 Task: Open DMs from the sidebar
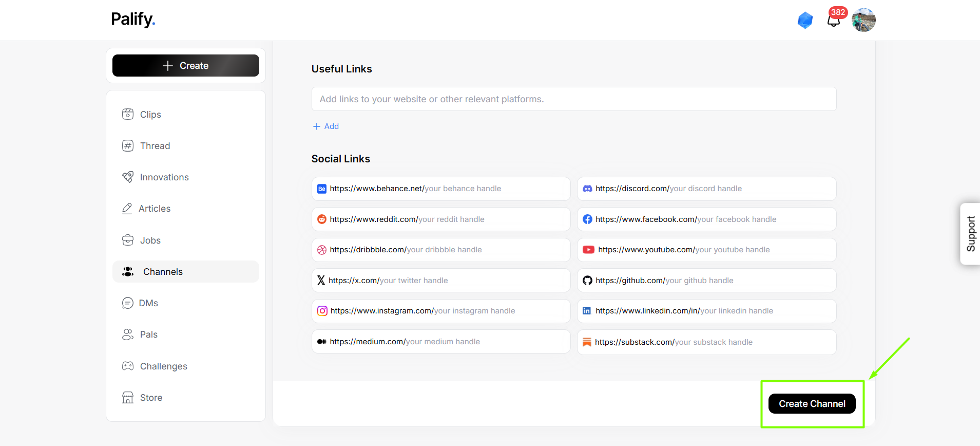[186, 303]
